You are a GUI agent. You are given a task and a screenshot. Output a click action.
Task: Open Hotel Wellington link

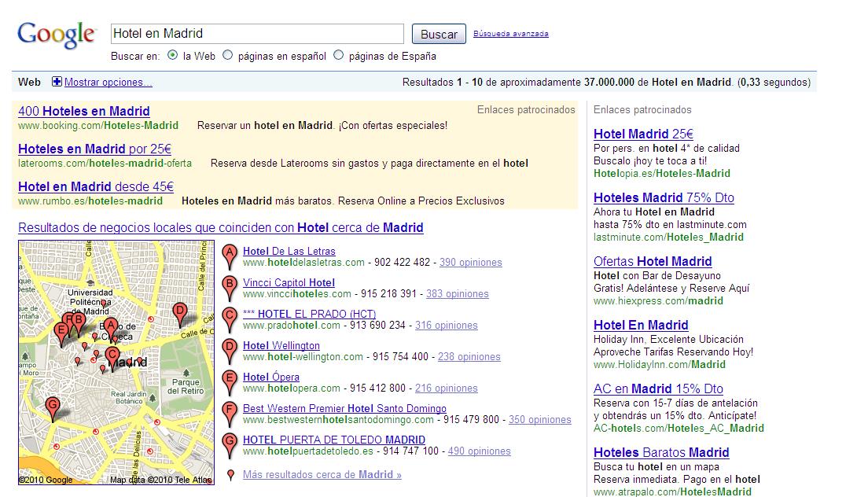281,345
